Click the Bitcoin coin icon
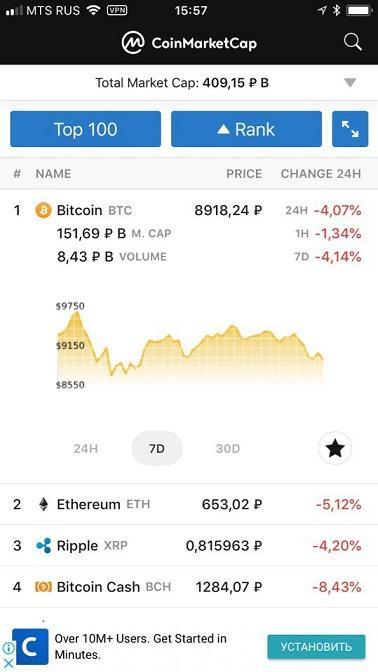The height and width of the screenshot is (672, 378). (43, 210)
